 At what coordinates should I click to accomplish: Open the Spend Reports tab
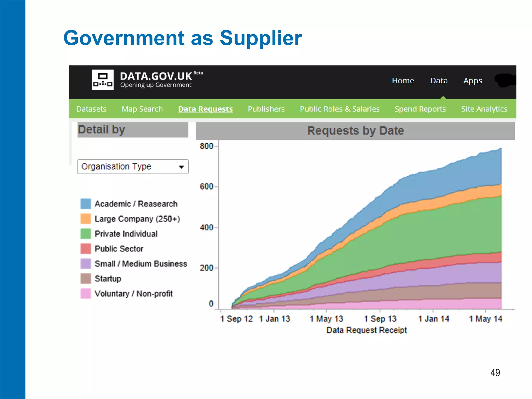pos(420,109)
